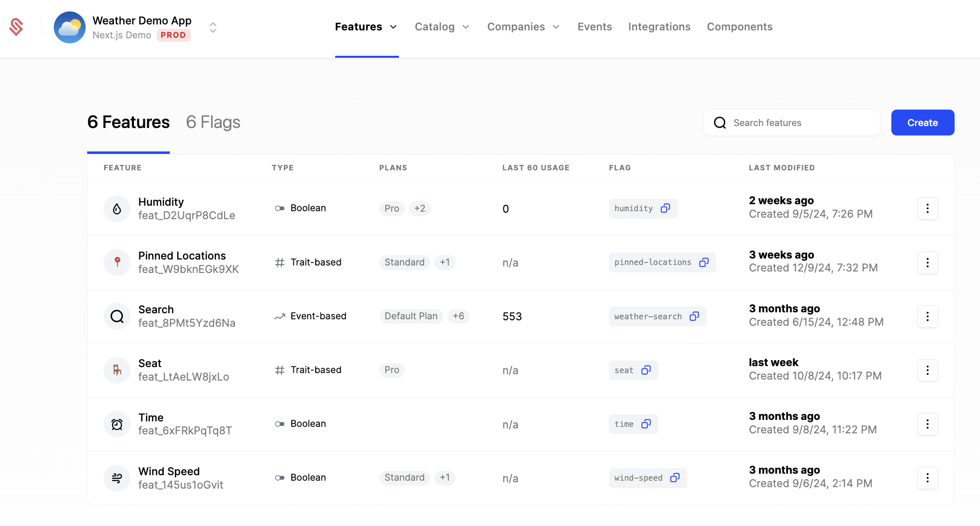The width and height of the screenshot is (980, 526).
Task: Copy the weather-search flag key
Action: (695, 316)
